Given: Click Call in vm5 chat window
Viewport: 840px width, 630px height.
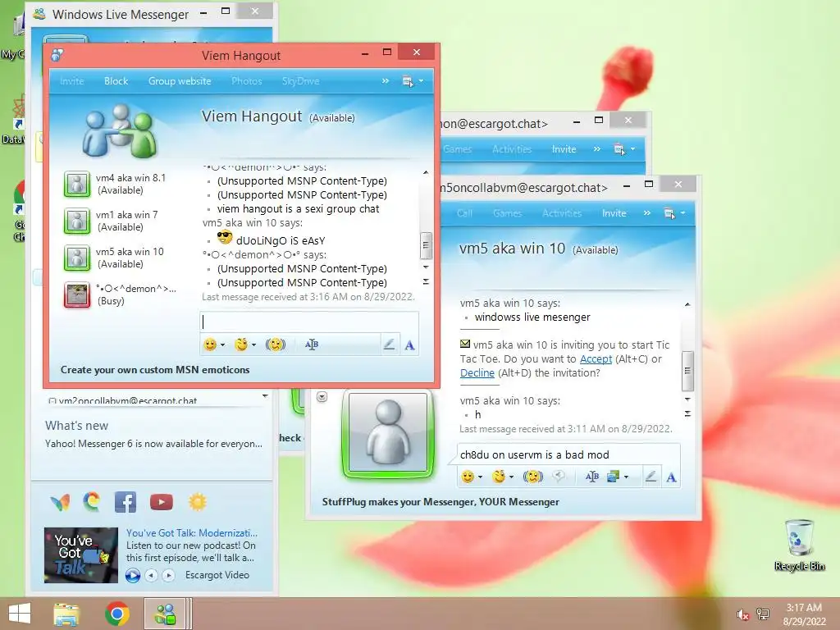Looking at the screenshot, I should point(464,213).
